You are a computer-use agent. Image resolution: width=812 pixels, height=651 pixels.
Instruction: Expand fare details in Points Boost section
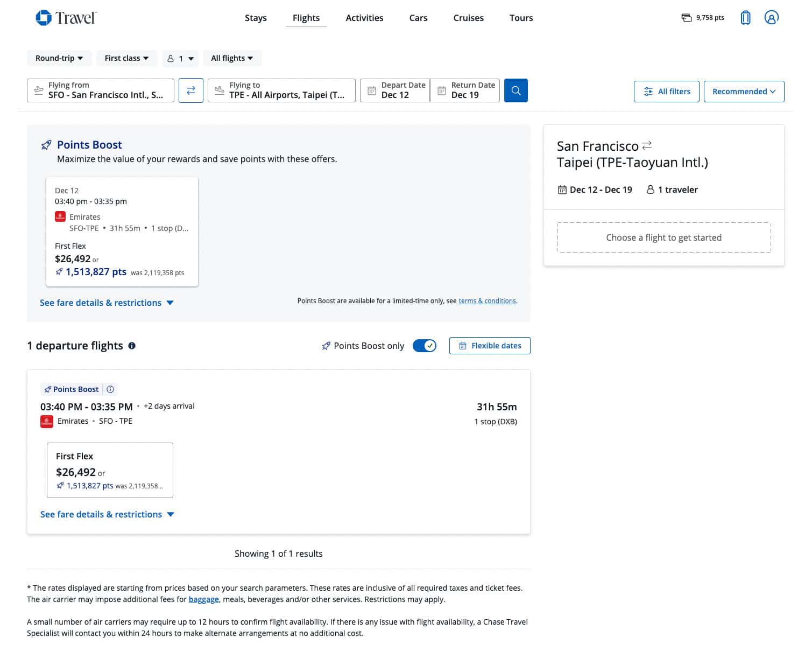click(x=107, y=303)
